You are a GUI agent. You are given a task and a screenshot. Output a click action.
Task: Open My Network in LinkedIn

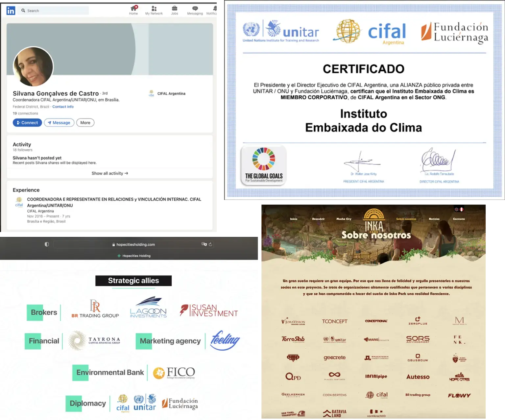click(154, 10)
